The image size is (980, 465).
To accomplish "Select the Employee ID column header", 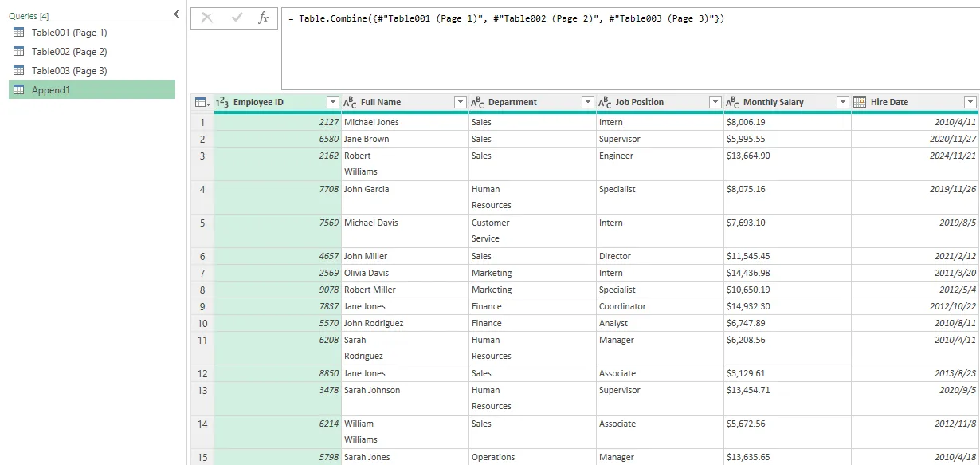I will tap(258, 102).
